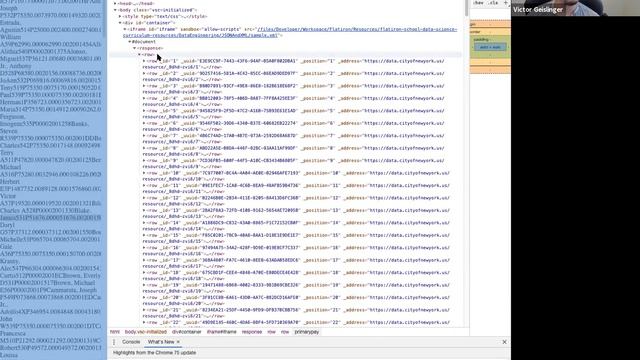
Task: Add new style rule with plus icon
Action: click(x=506, y=3)
